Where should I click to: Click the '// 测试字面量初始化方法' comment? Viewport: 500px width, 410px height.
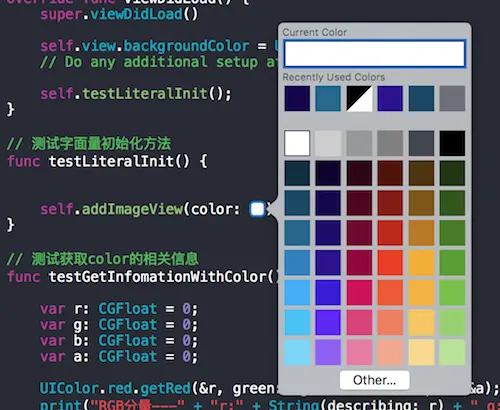click(x=89, y=144)
